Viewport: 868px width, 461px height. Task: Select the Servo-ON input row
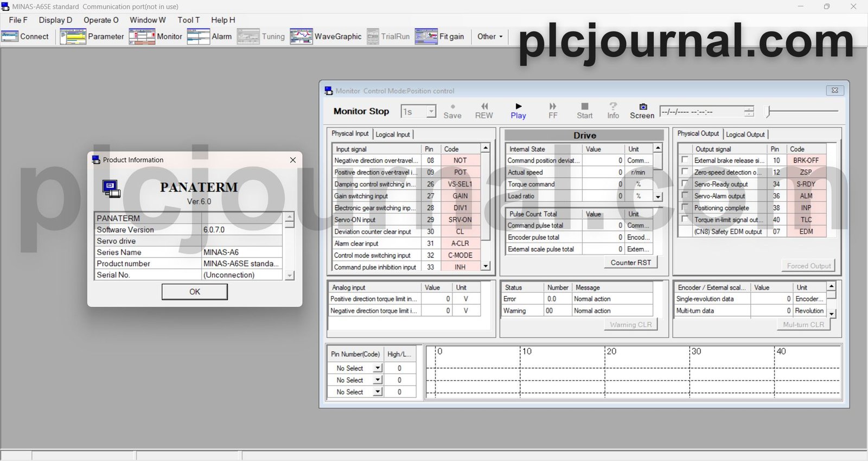pos(406,220)
